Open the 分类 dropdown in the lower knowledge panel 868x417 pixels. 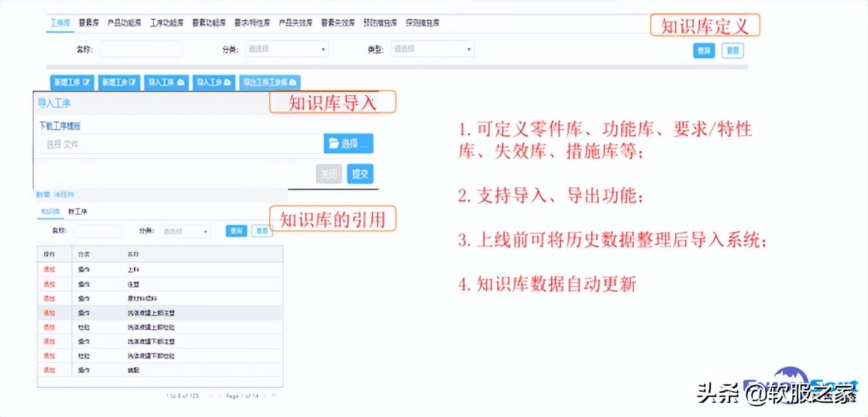point(184,231)
